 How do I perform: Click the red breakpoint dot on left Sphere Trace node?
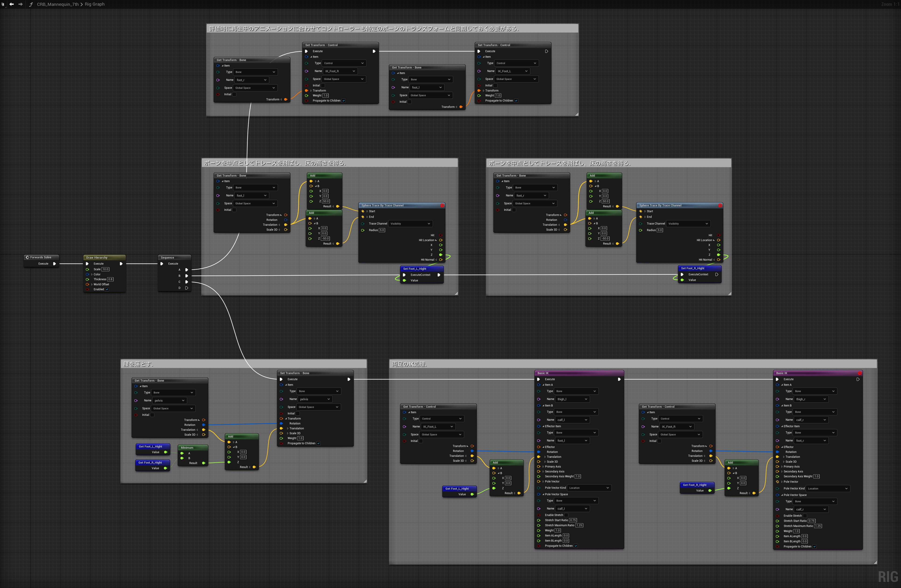[x=442, y=205]
